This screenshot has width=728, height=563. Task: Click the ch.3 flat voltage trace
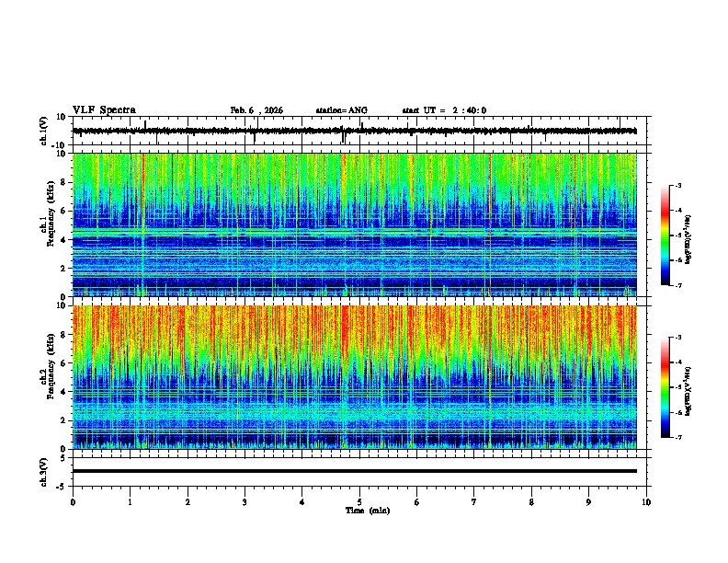(x=355, y=471)
